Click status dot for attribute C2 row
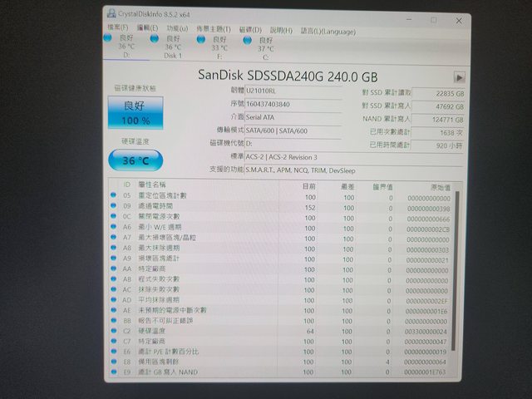 [115, 331]
